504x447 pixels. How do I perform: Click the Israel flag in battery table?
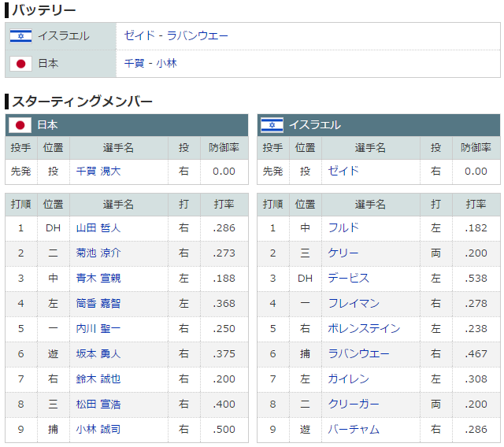point(21,36)
